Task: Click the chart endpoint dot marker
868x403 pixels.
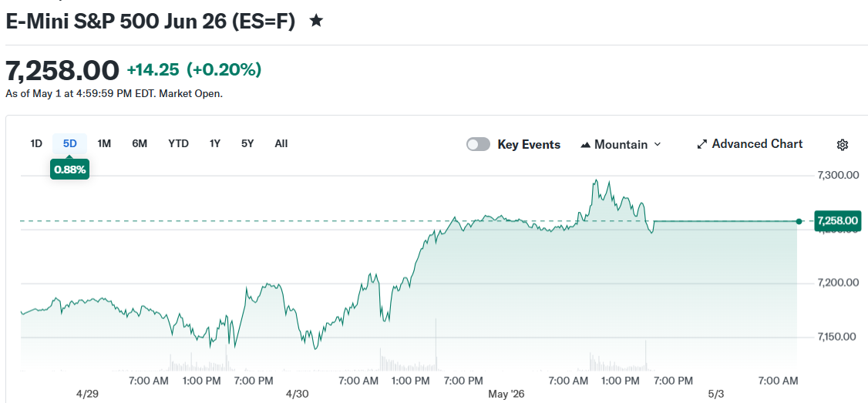Action: tap(799, 221)
